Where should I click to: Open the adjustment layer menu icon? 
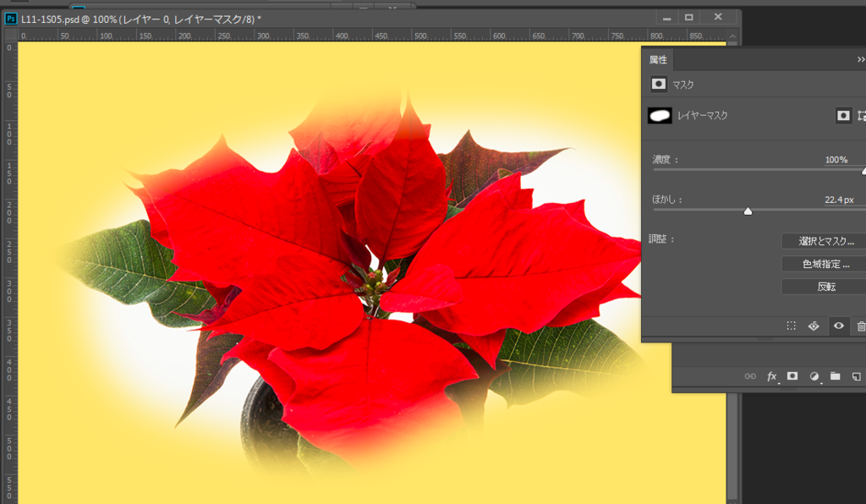coord(814,376)
